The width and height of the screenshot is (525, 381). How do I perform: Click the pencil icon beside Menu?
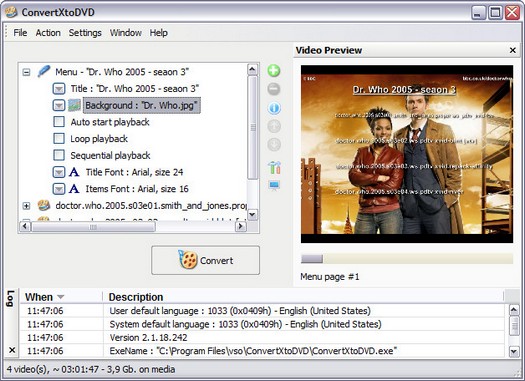(44, 71)
